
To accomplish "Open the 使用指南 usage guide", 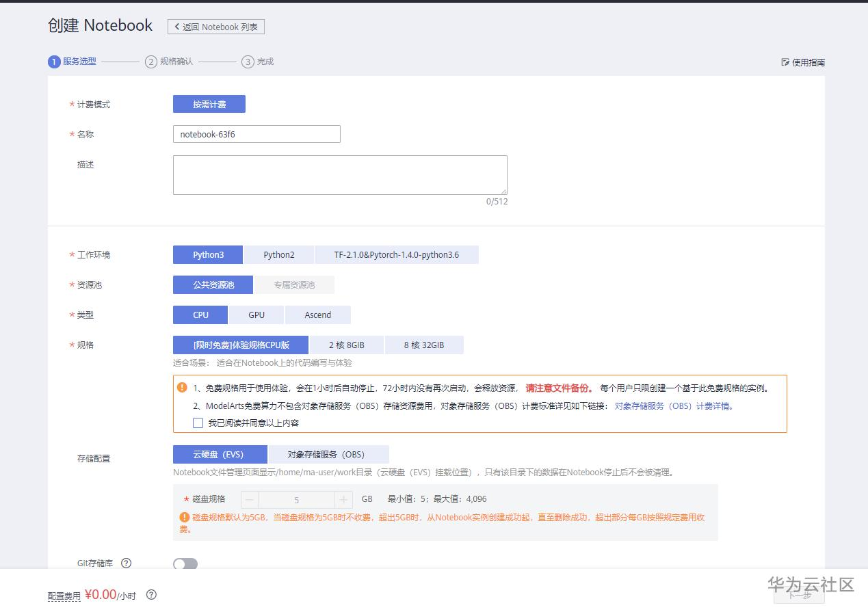I will pos(803,62).
